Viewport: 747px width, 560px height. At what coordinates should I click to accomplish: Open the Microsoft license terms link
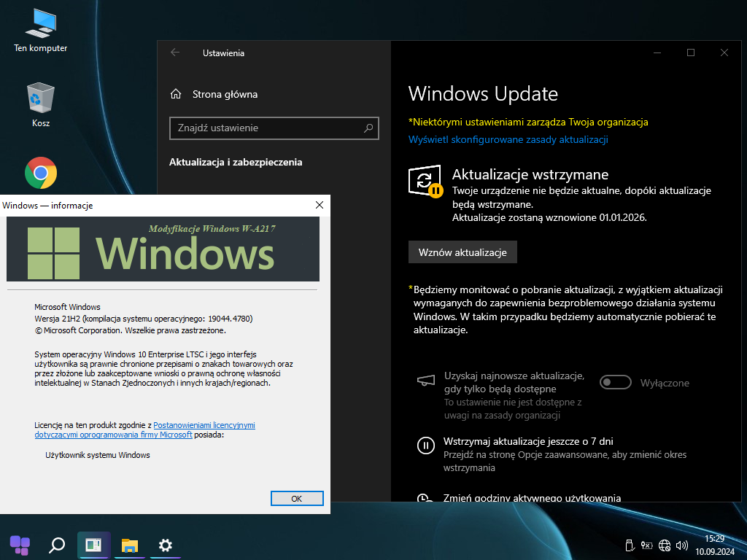point(204,425)
